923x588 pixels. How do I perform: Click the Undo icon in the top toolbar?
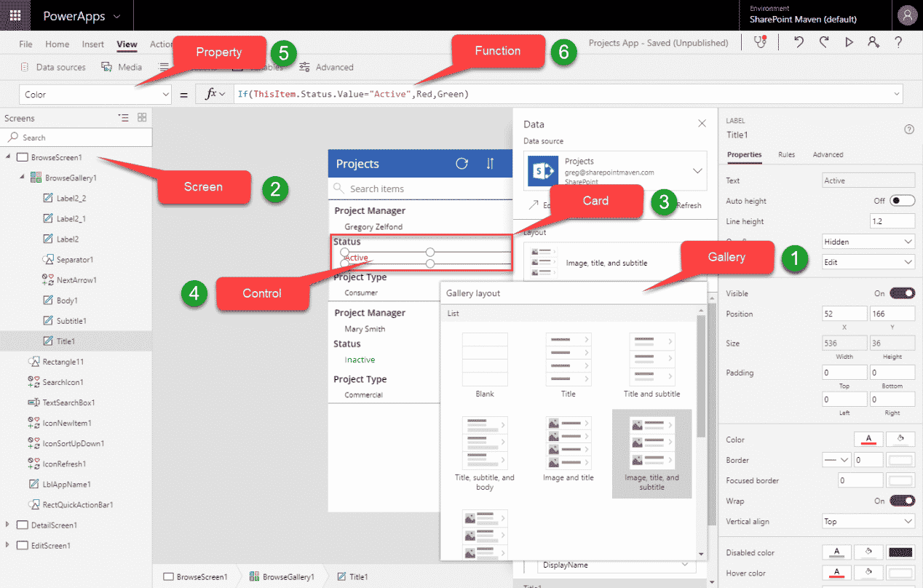click(x=798, y=43)
